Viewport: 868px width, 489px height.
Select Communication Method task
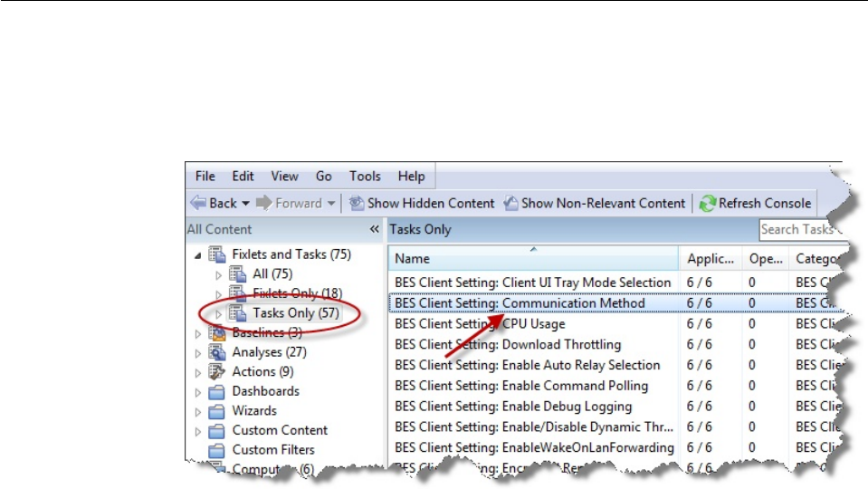tap(520, 303)
